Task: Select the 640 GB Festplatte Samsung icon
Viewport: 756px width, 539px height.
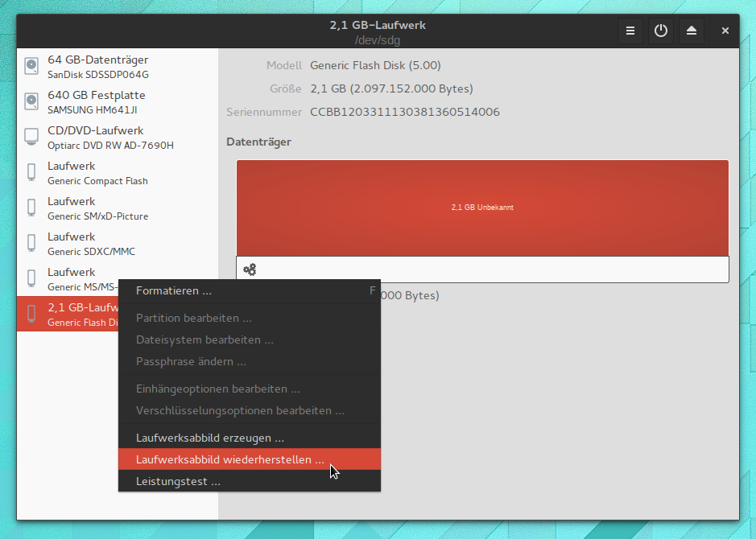Action: click(x=31, y=101)
